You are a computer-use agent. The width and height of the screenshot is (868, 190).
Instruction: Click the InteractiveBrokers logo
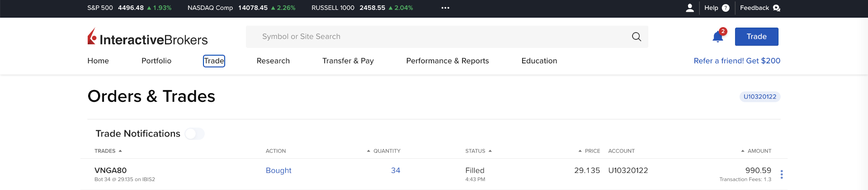click(147, 37)
